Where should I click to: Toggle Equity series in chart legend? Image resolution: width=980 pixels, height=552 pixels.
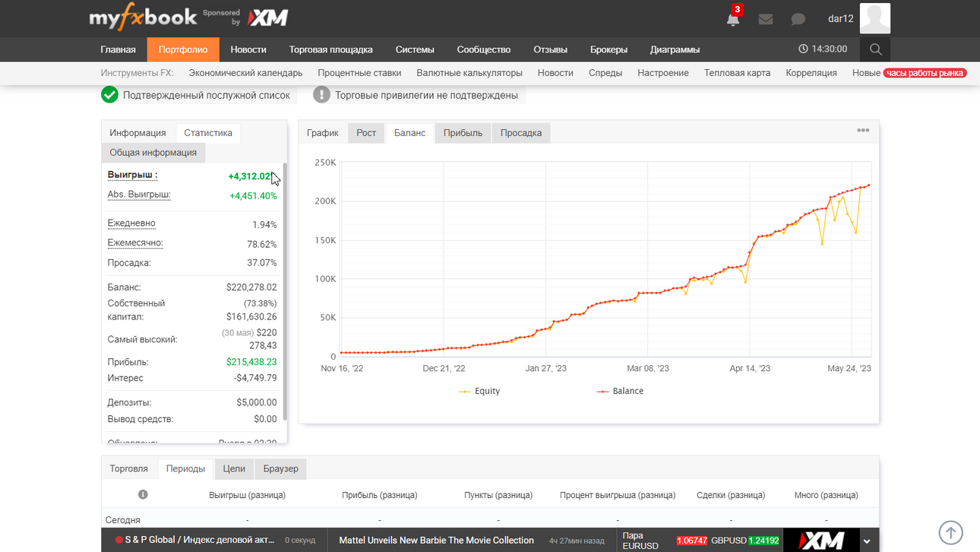point(479,391)
